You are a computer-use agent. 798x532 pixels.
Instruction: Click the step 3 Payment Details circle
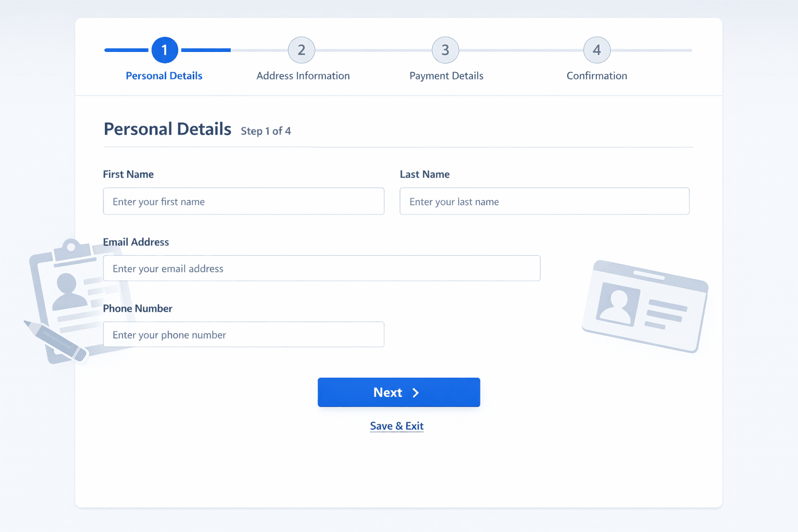point(445,50)
